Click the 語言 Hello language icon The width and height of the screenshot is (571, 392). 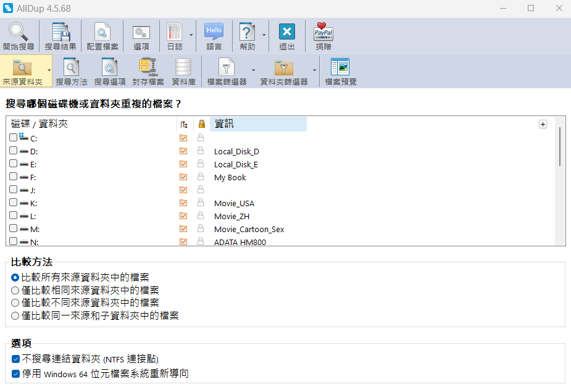(x=214, y=31)
